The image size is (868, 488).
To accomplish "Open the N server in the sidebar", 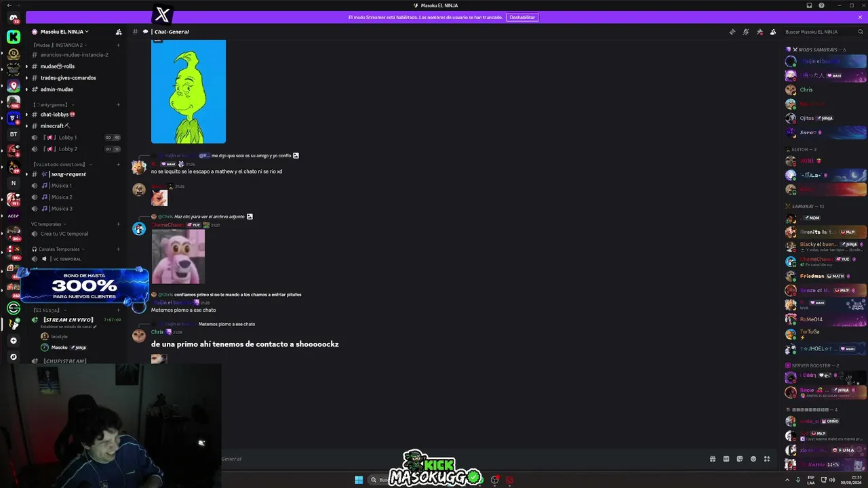I will 14,183.
